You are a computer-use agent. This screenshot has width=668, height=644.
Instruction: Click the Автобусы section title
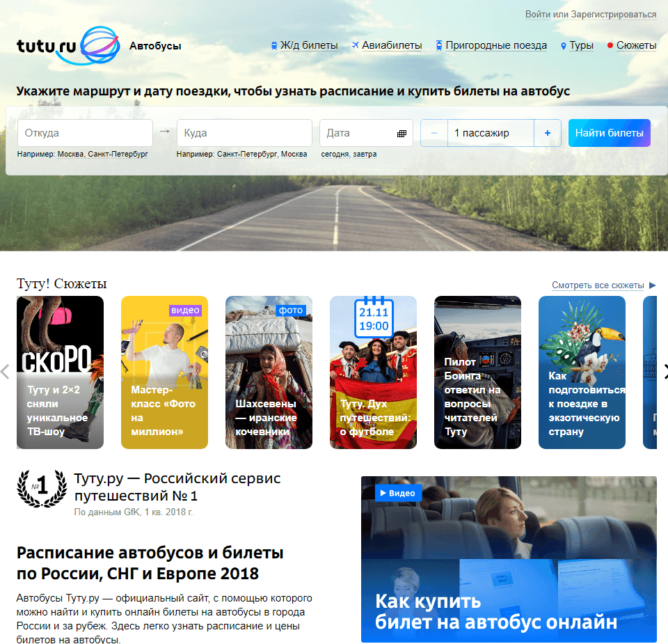(155, 46)
